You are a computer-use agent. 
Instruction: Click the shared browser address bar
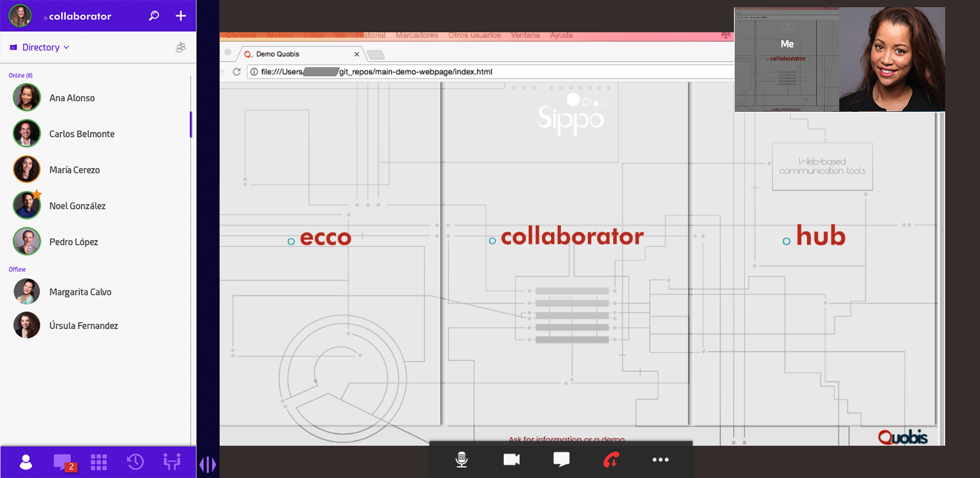click(491, 72)
